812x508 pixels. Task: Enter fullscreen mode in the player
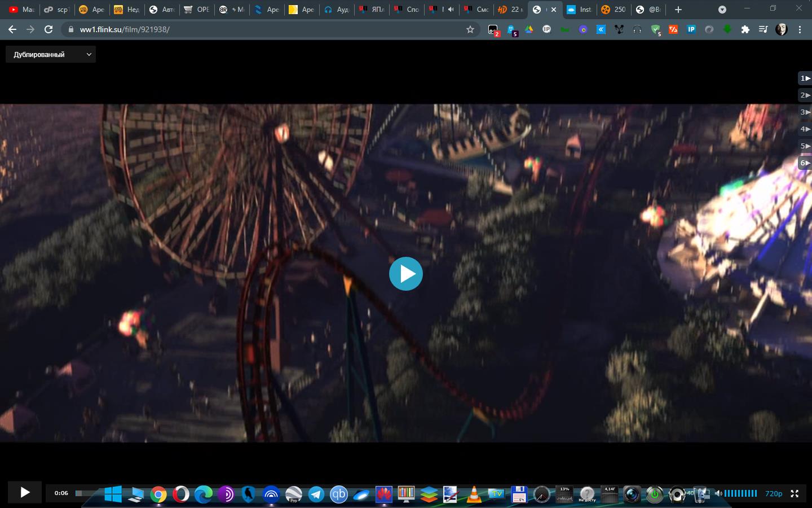pyautogui.click(x=795, y=493)
